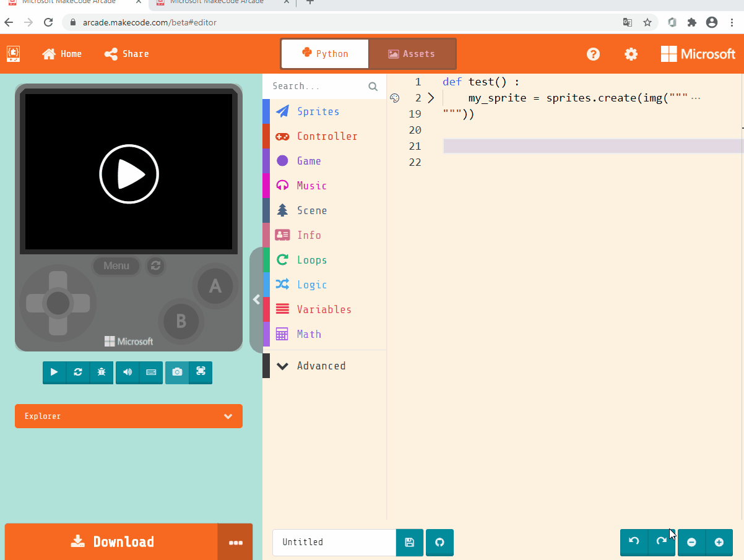
Task: Expand folded code on line 2
Action: (431, 98)
